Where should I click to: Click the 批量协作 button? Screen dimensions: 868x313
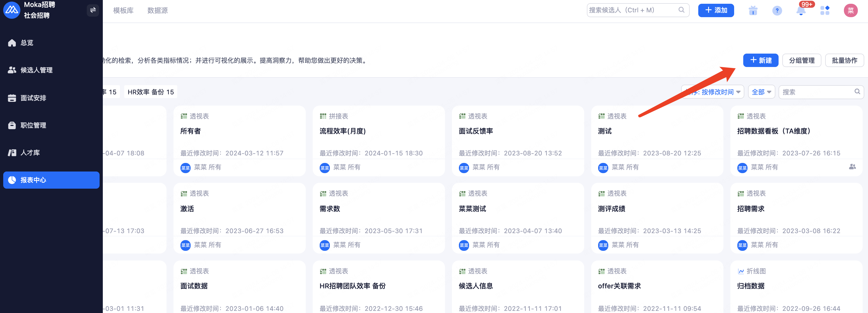coord(844,60)
